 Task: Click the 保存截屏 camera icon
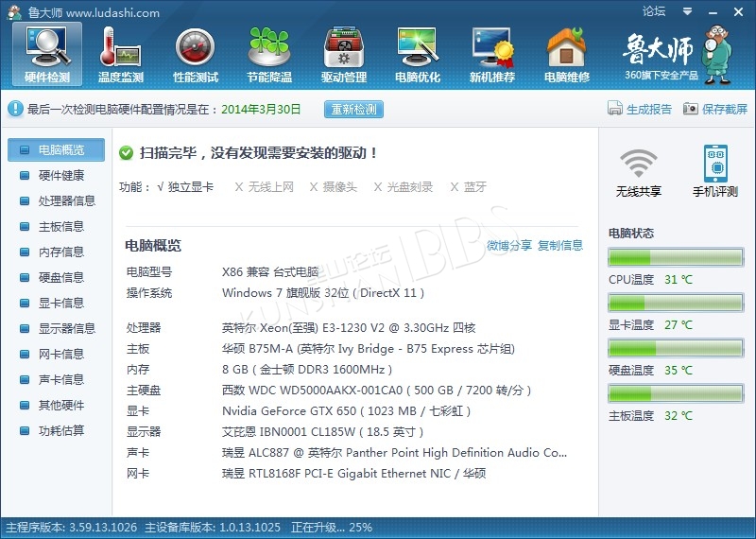pos(691,109)
